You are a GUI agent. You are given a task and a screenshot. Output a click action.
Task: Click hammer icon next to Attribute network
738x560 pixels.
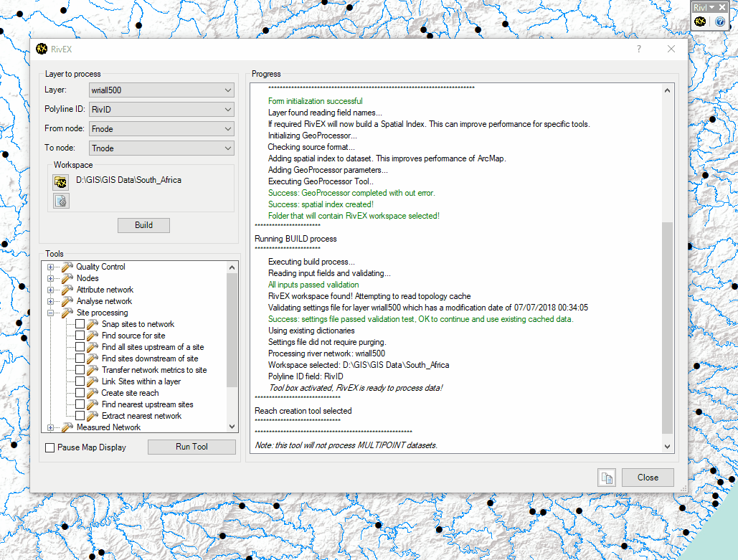click(67, 290)
